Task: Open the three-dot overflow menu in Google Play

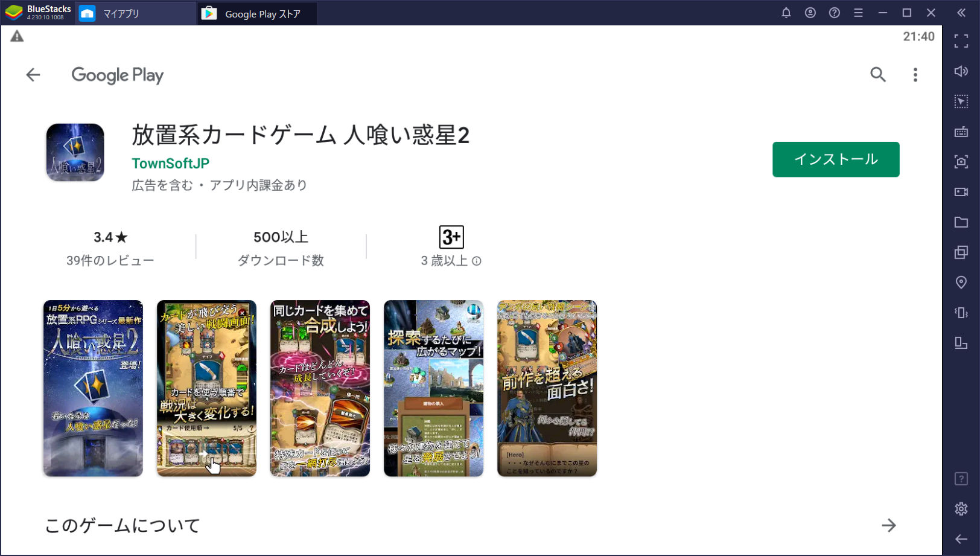Action: pos(915,75)
